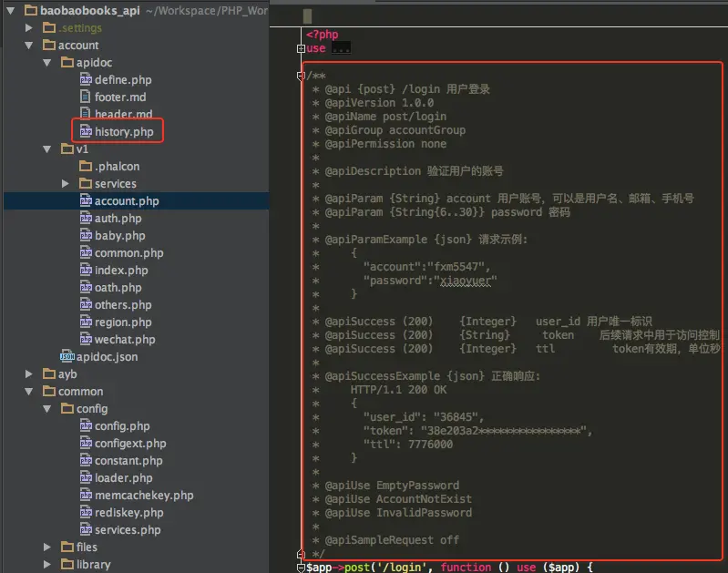Click the config.php file icon

(x=86, y=426)
